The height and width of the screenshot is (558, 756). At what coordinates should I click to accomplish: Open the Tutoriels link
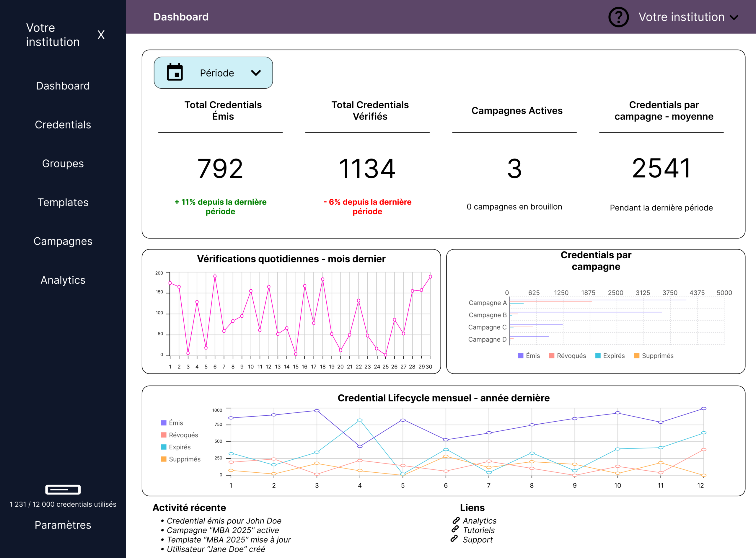tap(478, 530)
